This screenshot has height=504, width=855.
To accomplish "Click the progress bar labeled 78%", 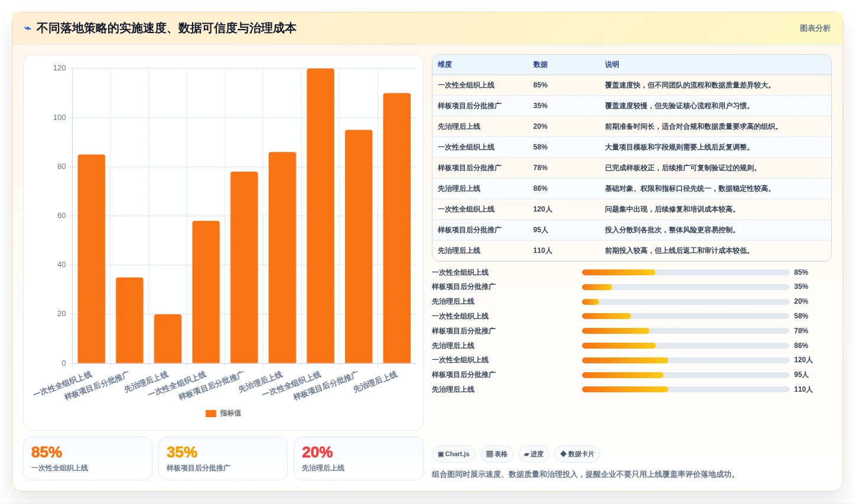I will coord(685,331).
